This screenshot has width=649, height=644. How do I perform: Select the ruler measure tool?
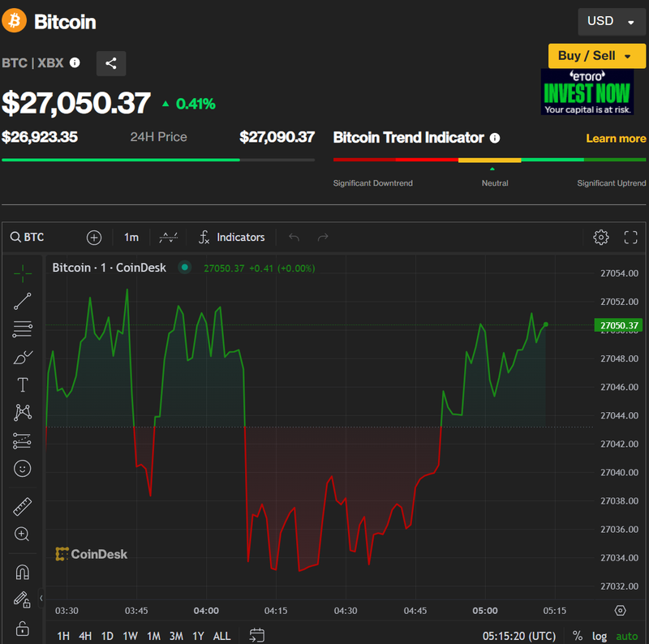pyautogui.click(x=23, y=507)
